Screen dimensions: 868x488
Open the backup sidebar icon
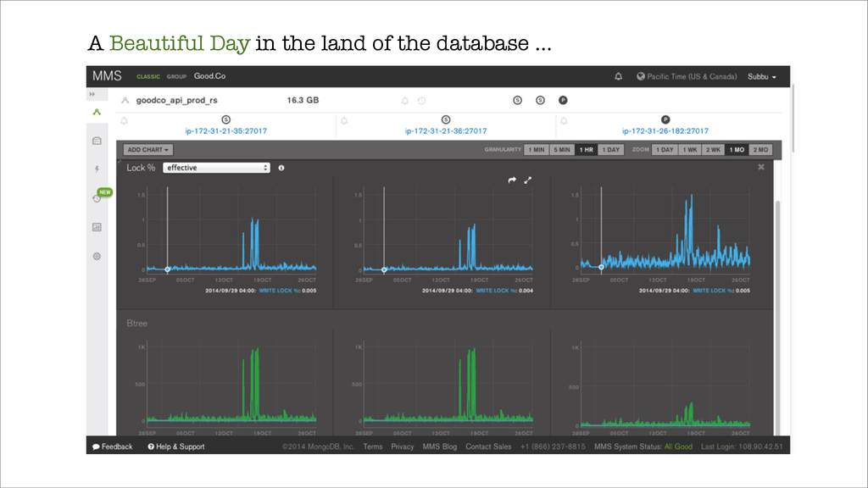coord(97,141)
